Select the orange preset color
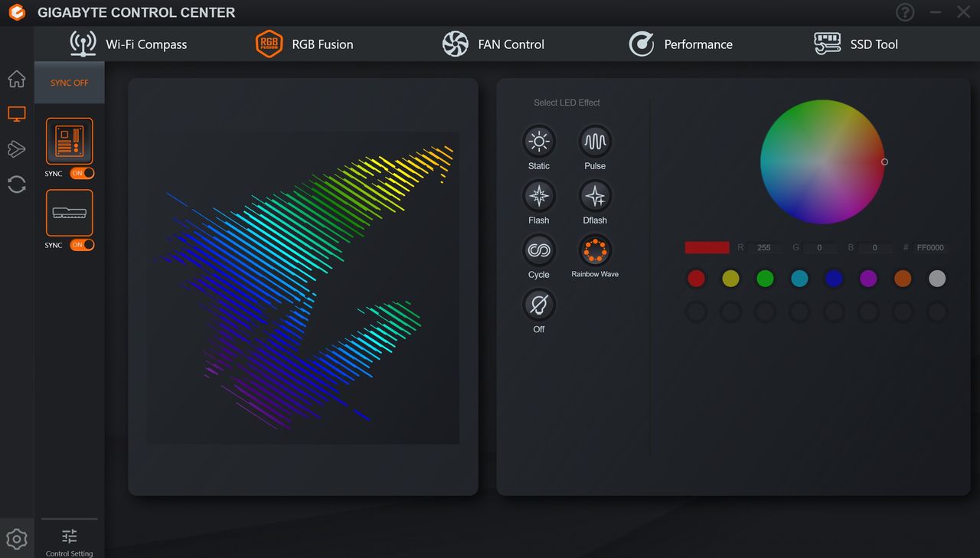 [x=903, y=279]
